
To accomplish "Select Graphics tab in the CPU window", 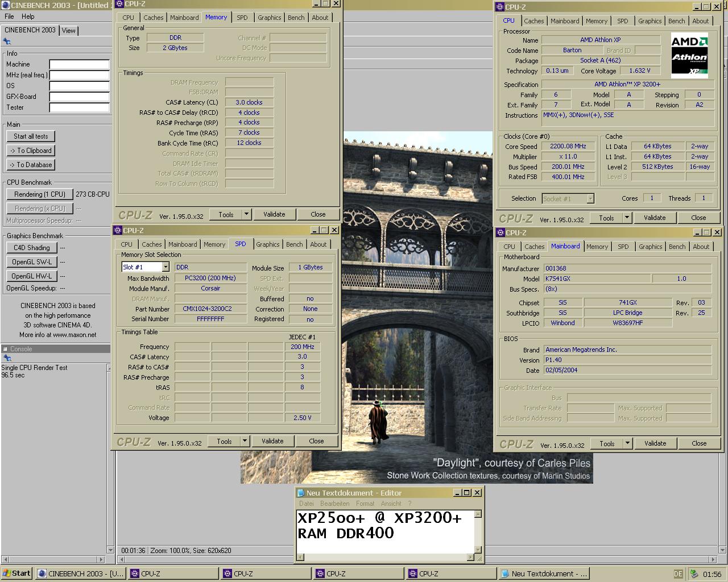I will tap(650, 21).
